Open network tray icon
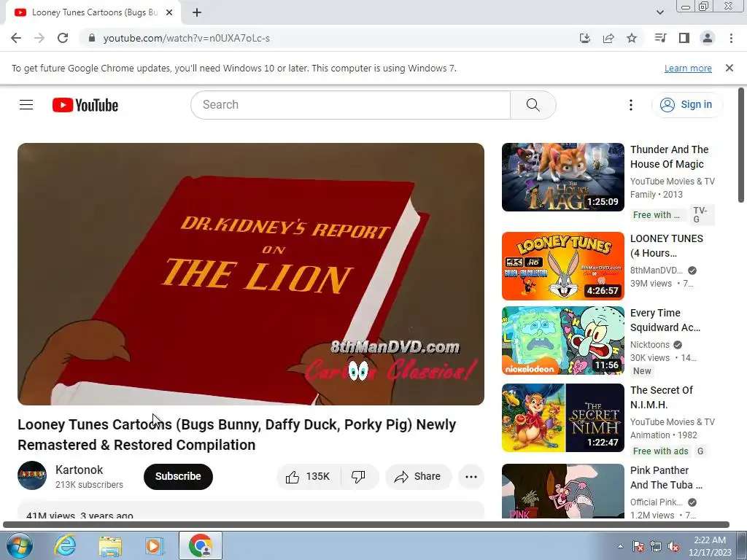This screenshot has width=747, height=560. (x=656, y=547)
